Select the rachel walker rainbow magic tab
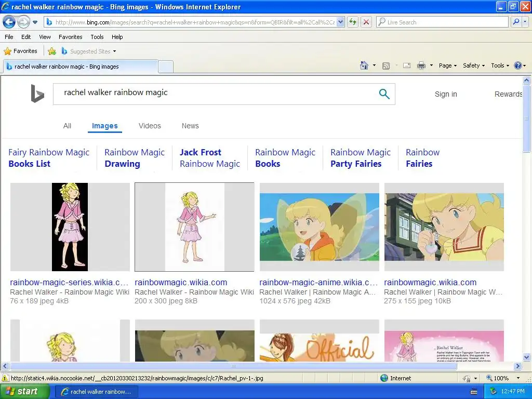The width and height of the screenshot is (532, 399). pos(81,66)
